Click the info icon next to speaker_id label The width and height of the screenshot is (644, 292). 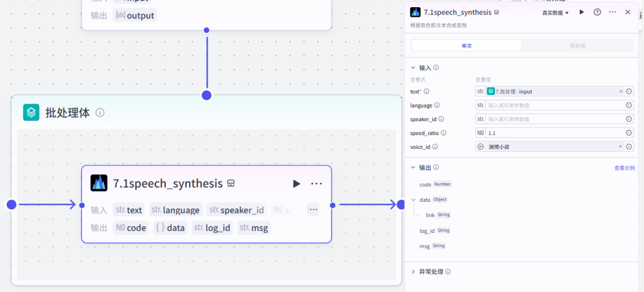tap(441, 119)
